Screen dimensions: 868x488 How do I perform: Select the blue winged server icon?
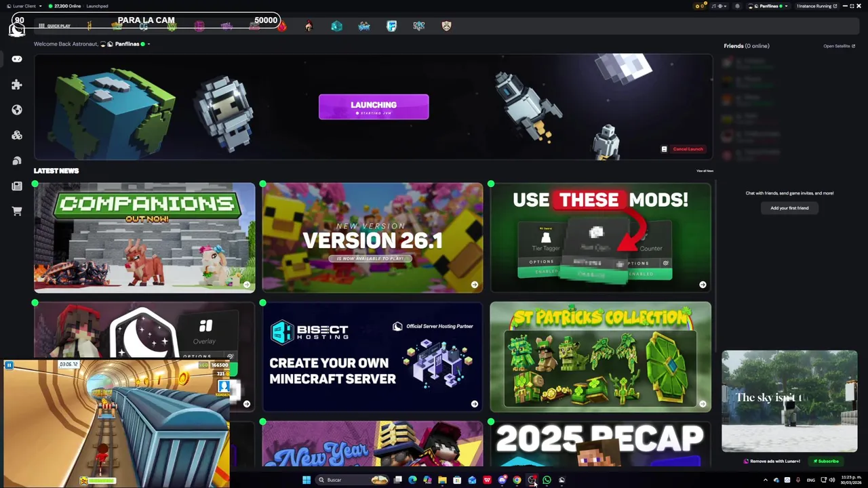(364, 26)
